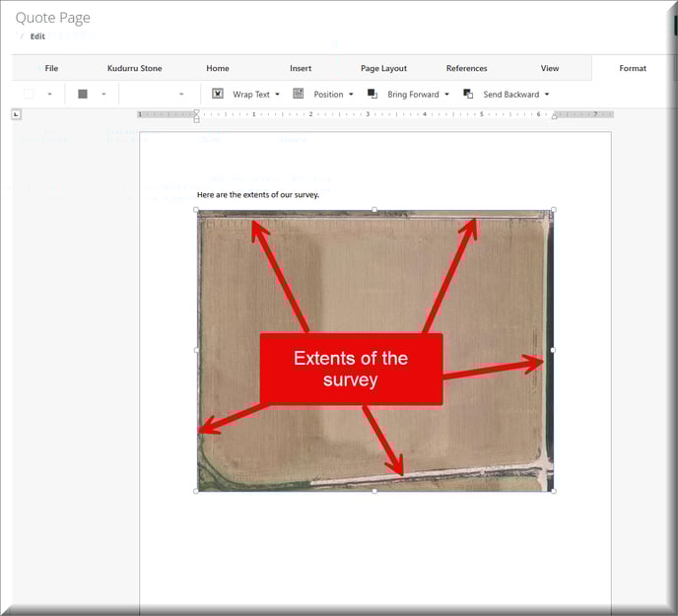This screenshot has width=678, height=616.
Task: Click the image's bottom-right resize handle
Action: tap(553, 490)
